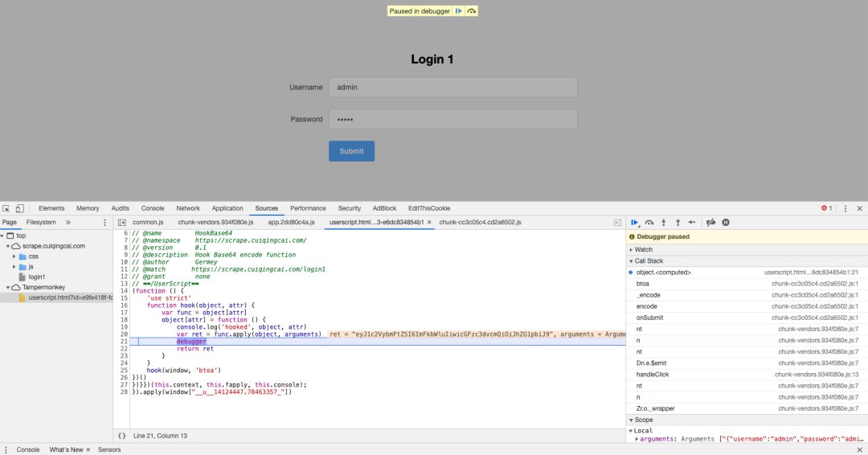Viewport: 868px width, 455px height.
Task: Select handleClick frame in Call Stack
Action: pyautogui.click(x=747, y=375)
